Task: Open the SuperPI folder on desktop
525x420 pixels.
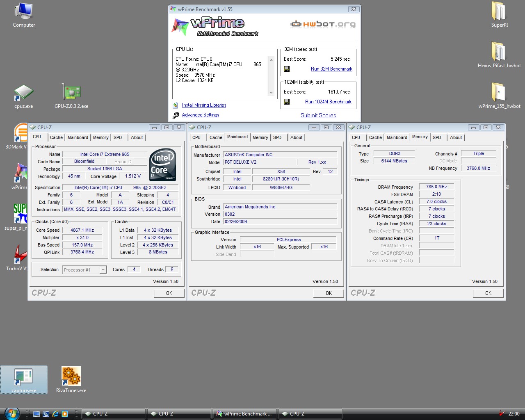Action: click(499, 15)
